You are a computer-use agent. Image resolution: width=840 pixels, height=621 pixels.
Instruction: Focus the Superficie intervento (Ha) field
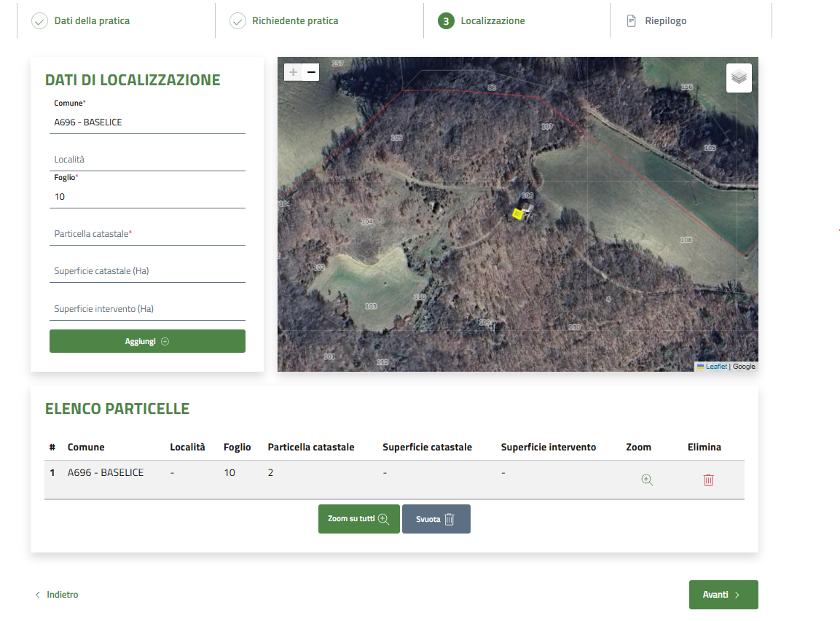coord(147,308)
